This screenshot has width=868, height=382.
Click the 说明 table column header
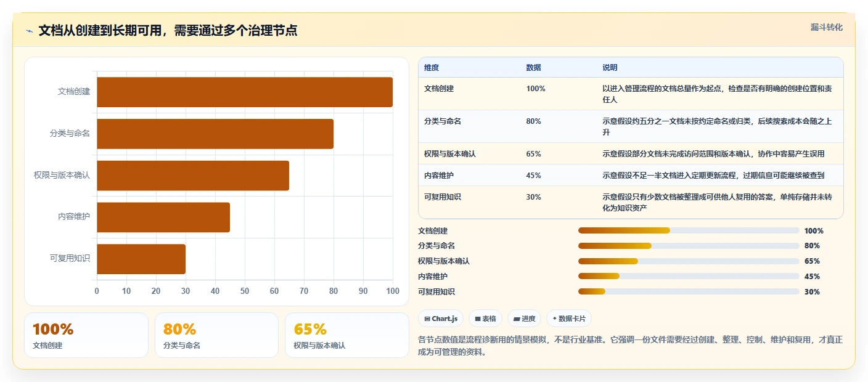coord(610,68)
